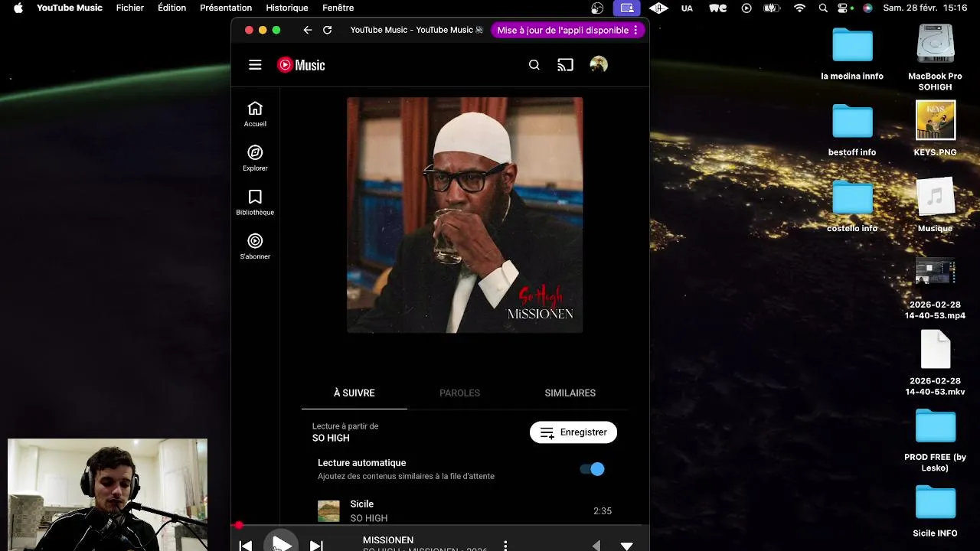This screenshot has width=980, height=551.
Task: Click the play button in the player bar
Action: 281,544
